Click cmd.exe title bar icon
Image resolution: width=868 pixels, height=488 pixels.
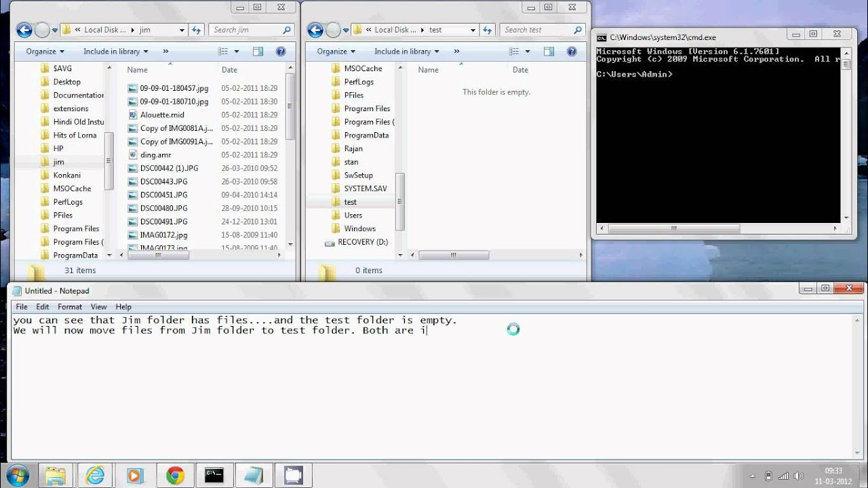[601, 38]
